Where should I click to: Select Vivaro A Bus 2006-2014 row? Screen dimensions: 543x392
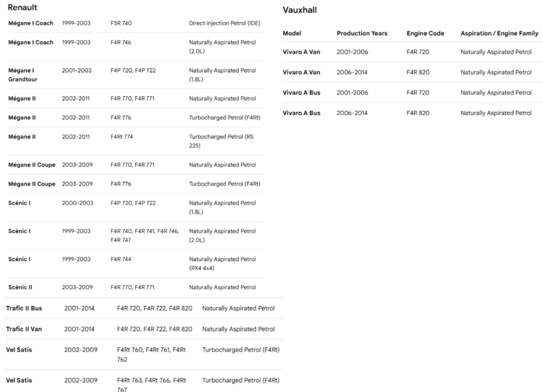pos(411,113)
